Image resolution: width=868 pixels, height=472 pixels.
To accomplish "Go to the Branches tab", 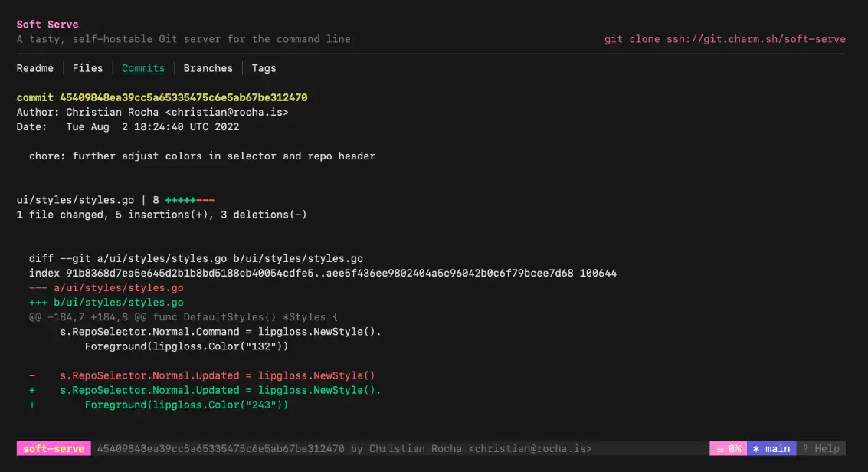I will click(208, 68).
